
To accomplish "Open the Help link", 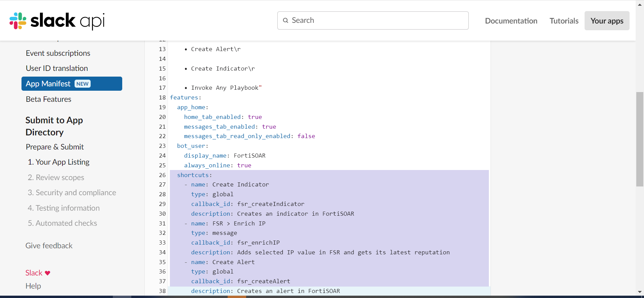I will (x=33, y=286).
